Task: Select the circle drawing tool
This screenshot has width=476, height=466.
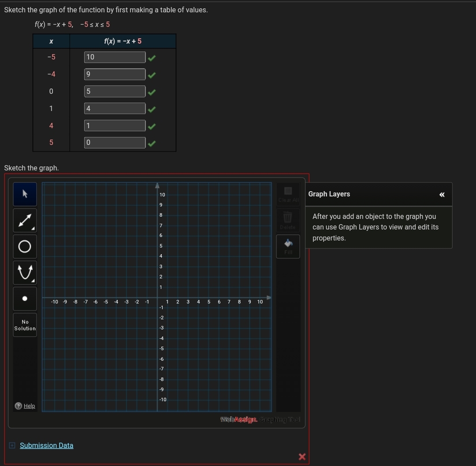Action: pos(25,246)
